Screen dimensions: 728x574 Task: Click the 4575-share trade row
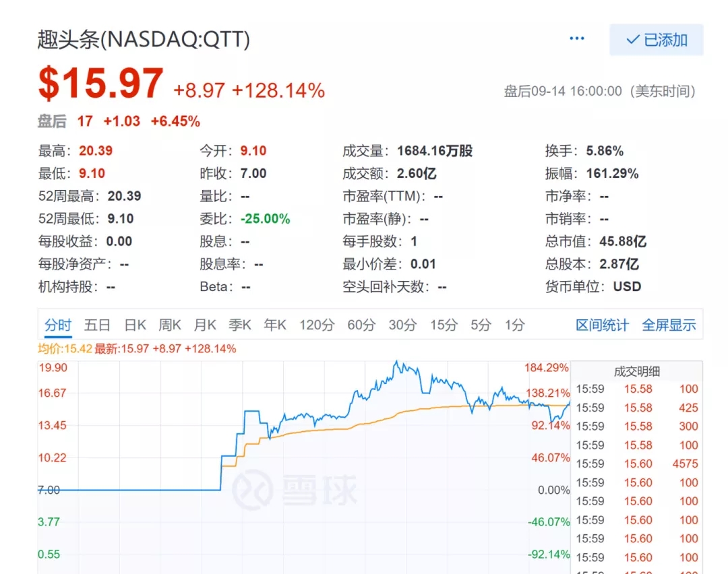pos(636,464)
